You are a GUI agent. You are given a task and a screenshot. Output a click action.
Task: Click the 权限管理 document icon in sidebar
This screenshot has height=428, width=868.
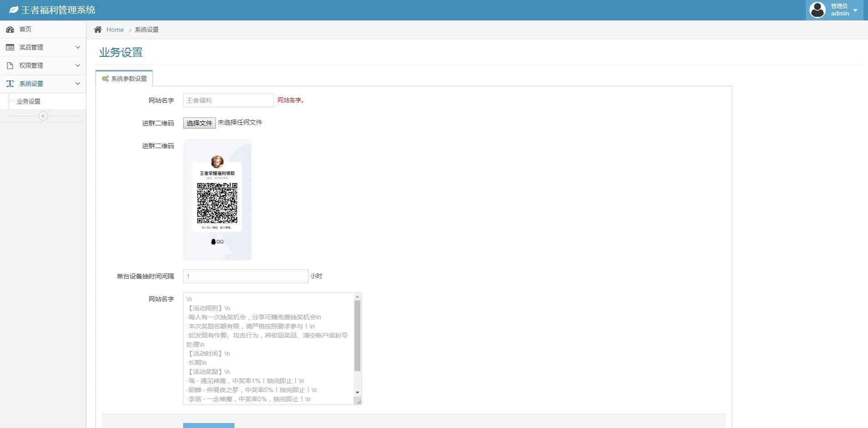[x=10, y=65]
